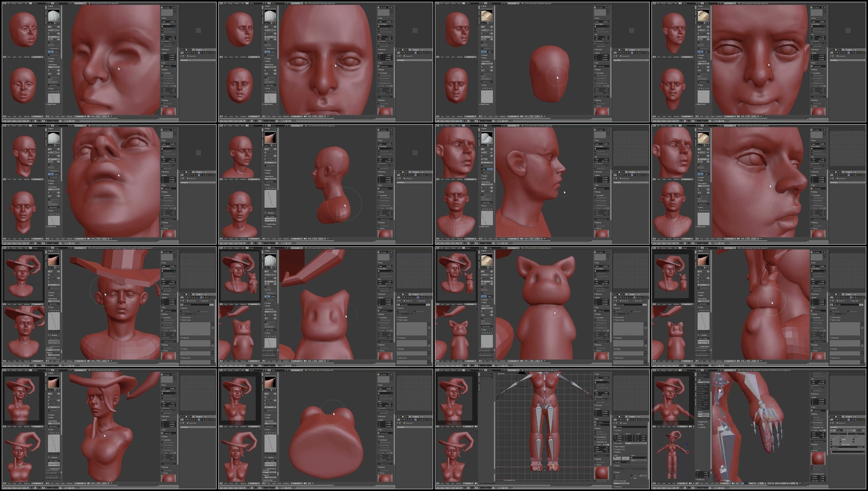This screenshot has height=491, width=868.
Task: Click active Object tab icon, skeleton frame properties
Action: point(627,419)
